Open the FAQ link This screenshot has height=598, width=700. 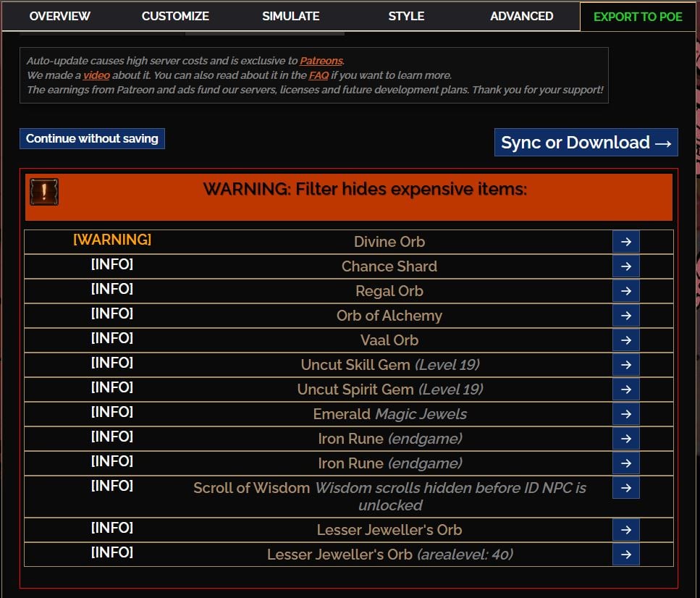point(319,75)
